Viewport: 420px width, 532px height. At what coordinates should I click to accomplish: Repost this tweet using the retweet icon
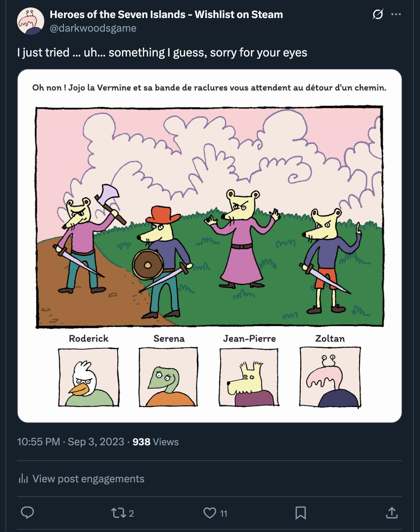(118, 513)
